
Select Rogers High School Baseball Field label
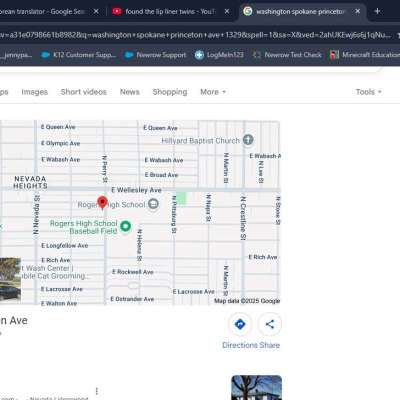[84, 227]
